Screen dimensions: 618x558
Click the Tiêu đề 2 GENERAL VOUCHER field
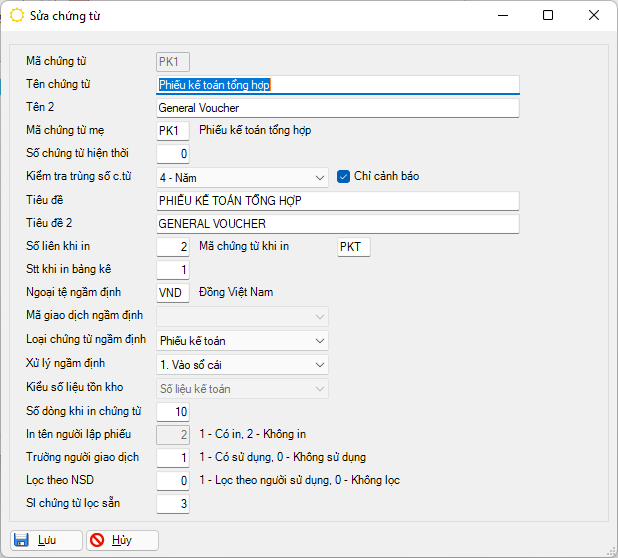(x=338, y=224)
